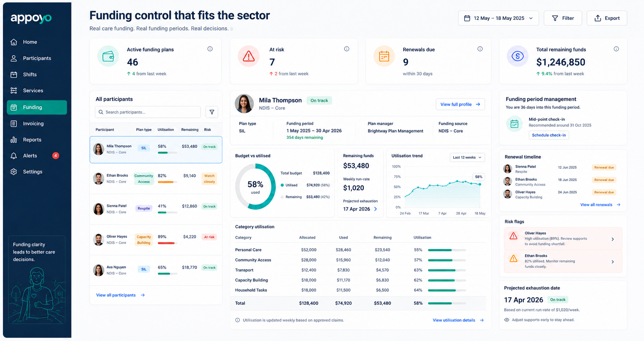Click info icon on Renewals due card
Image resolution: width=644 pixels, height=341 pixels.
(x=480, y=49)
